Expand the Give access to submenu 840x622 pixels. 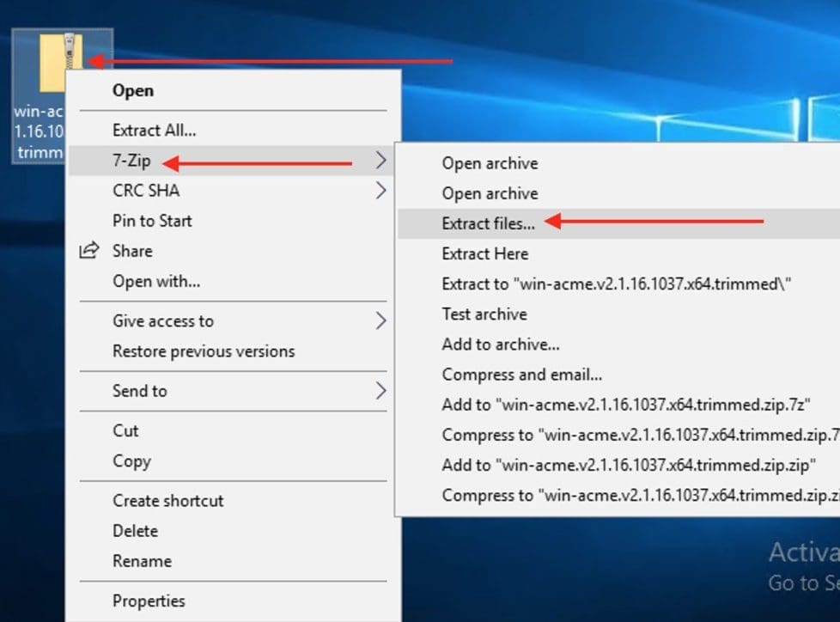[380, 321]
